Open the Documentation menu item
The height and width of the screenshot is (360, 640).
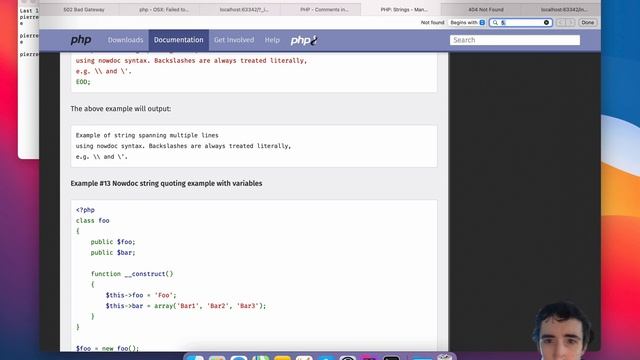178,40
